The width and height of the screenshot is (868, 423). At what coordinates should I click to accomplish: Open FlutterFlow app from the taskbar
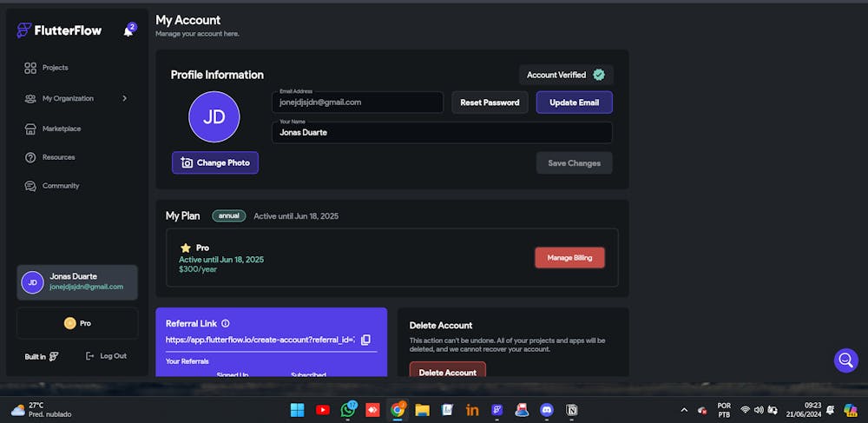point(497,410)
